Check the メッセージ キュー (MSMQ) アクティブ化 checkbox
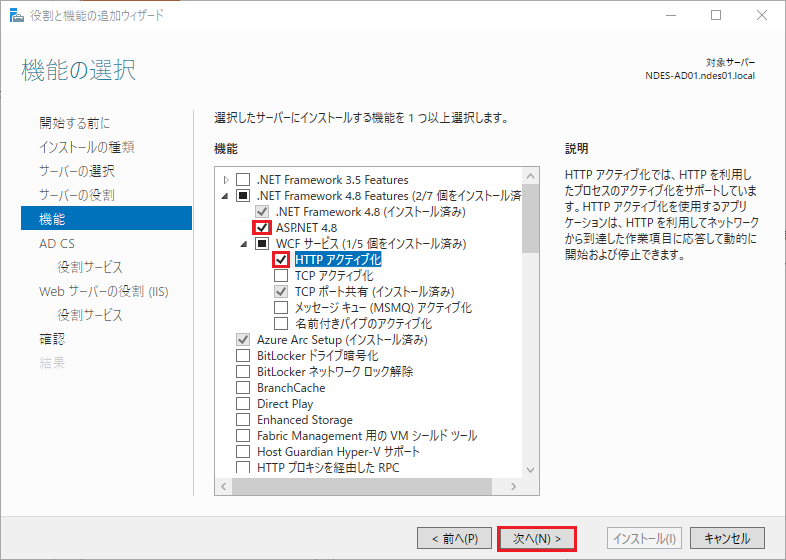 tap(281, 307)
